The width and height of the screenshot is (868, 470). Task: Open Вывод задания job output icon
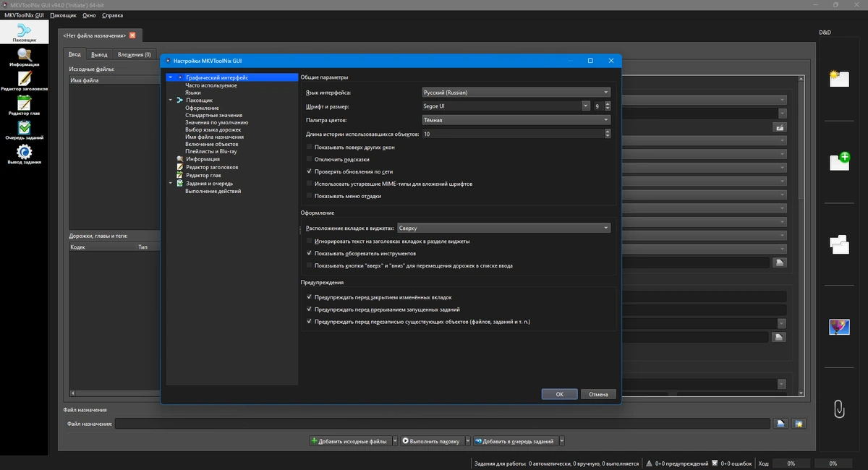[24, 155]
